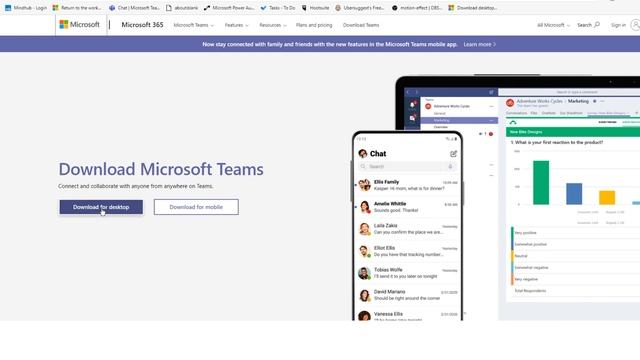Open the Mindhub - Login bookmark
The image size is (640, 360).
(x=26, y=8)
